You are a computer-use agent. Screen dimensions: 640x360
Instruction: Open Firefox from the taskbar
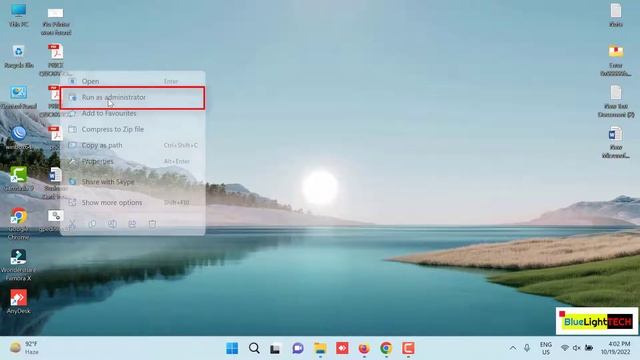364,348
